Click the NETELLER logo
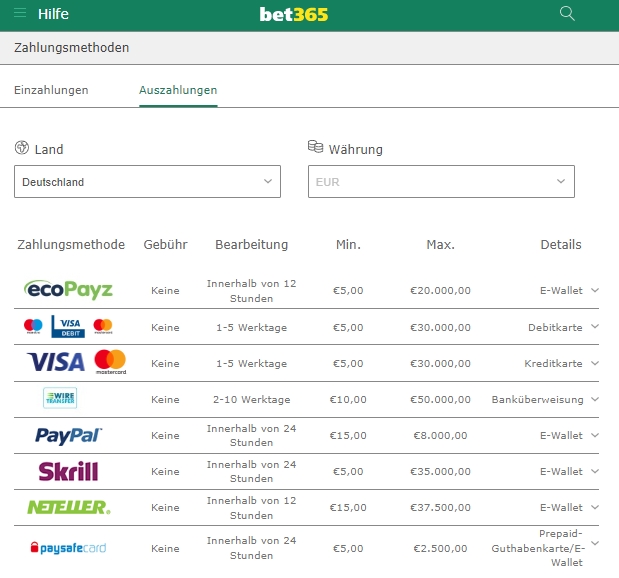The height and width of the screenshot is (578, 619). [x=69, y=507]
